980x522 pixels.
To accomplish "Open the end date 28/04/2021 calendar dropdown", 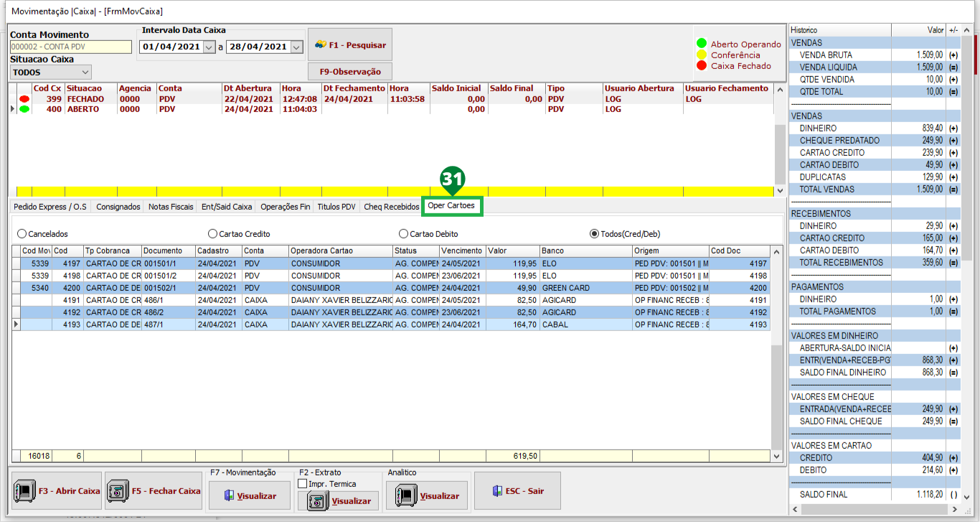I will point(296,47).
